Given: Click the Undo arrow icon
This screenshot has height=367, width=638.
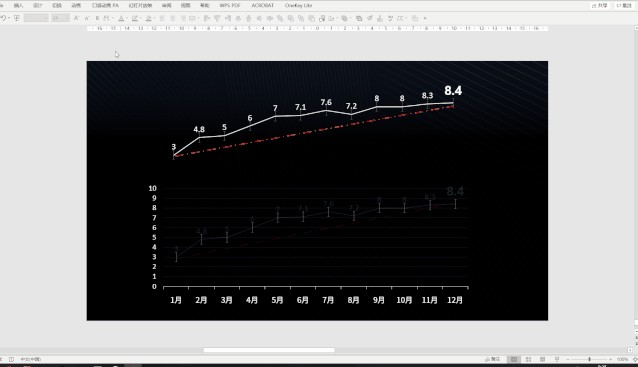Looking at the screenshot, I should [x=3, y=18].
